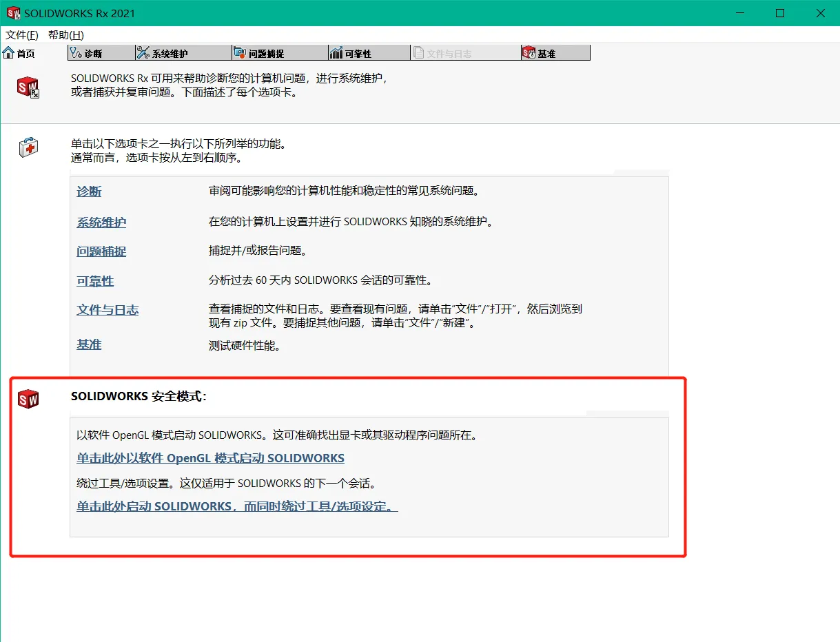This screenshot has height=642, width=840.
Task: Switch to the 基准 tab
Action: point(555,53)
